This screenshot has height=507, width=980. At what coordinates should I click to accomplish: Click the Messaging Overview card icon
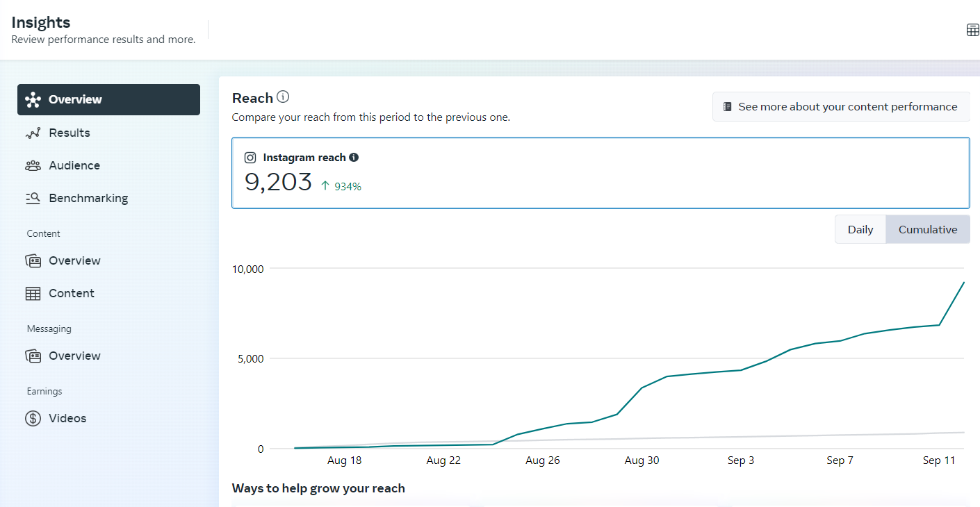pyautogui.click(x=33, y=356)
